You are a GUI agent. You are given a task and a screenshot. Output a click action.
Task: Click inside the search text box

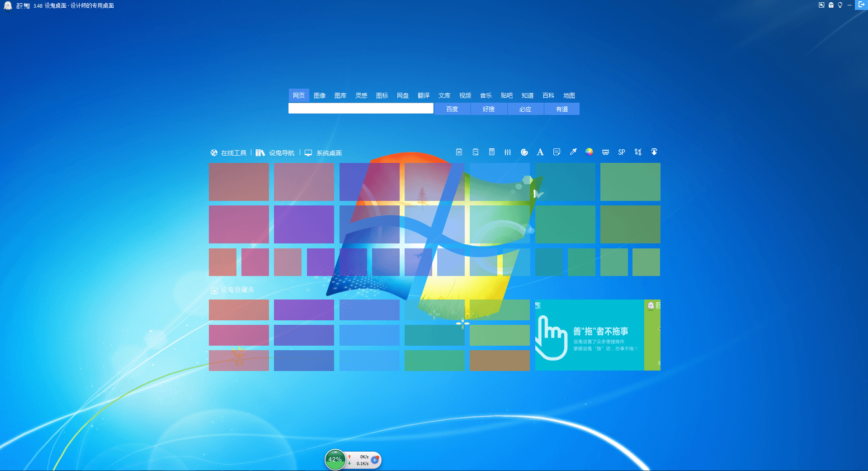click(x=361, y=109)
